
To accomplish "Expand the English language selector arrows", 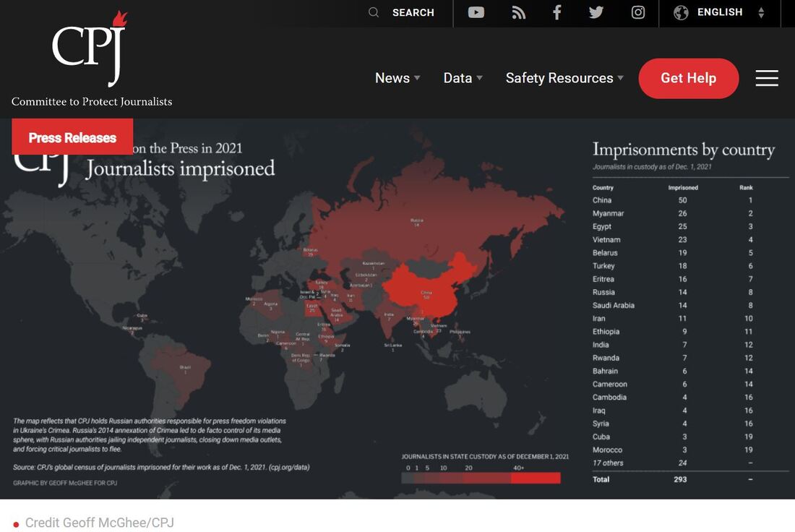I will tap(761, 13).
